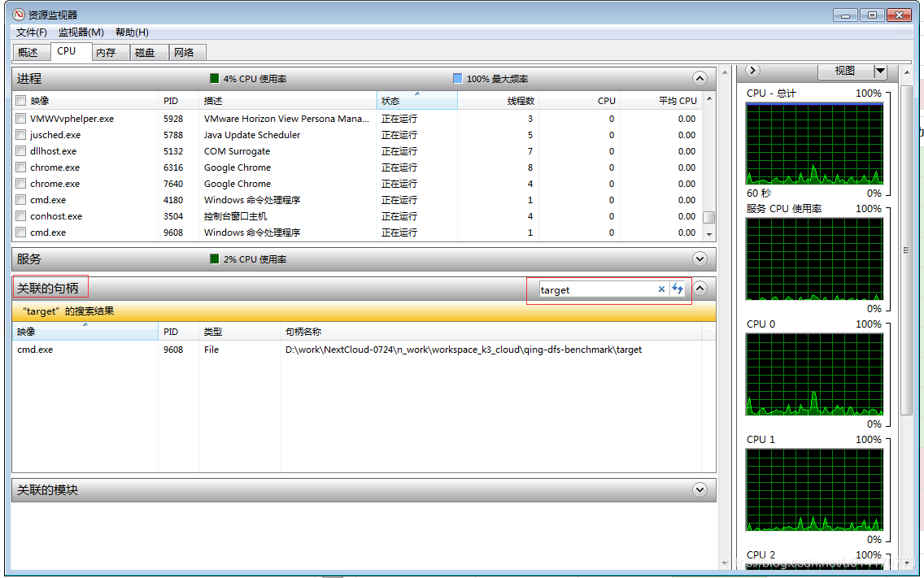Click Java Update Scheduler description
Viewport: 924px width, 578px height.
click(x=251, y=135)
